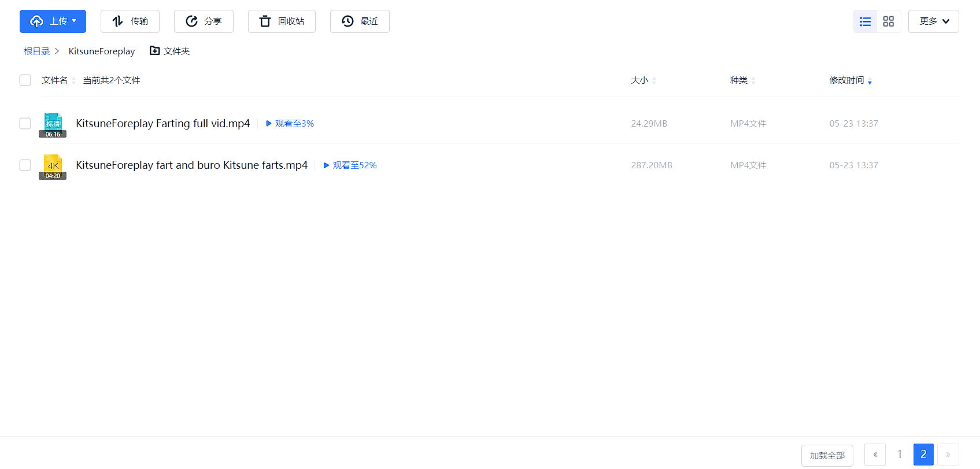Expand the 更多 dropdown menu
This screenshot has height=469, width=980.
point(933,21)
